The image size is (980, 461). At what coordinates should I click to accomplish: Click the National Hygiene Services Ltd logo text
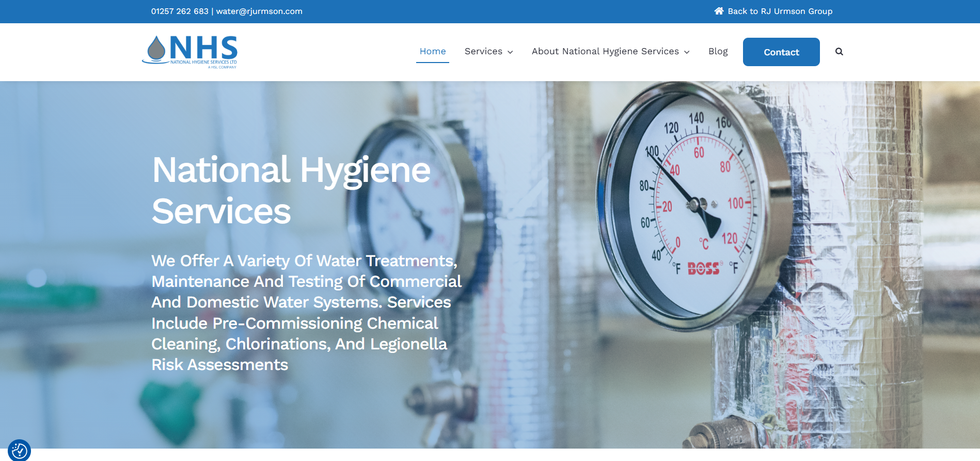[x=203, y=62]
